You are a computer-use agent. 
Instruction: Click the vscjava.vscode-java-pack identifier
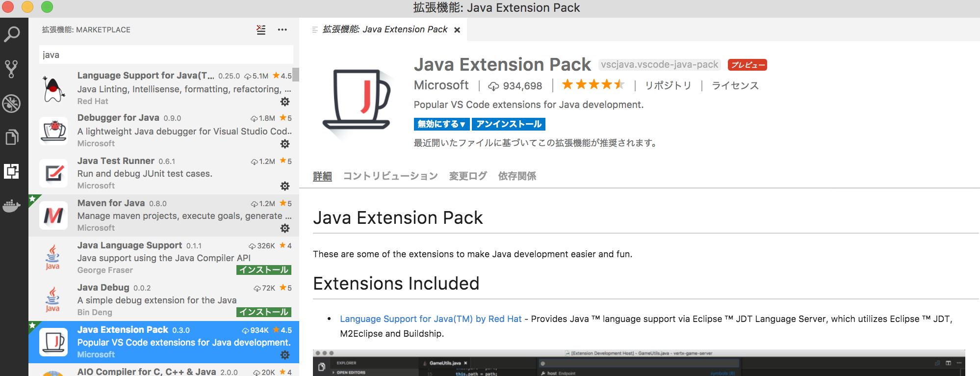pyautogui.click(x=660, y=65)
